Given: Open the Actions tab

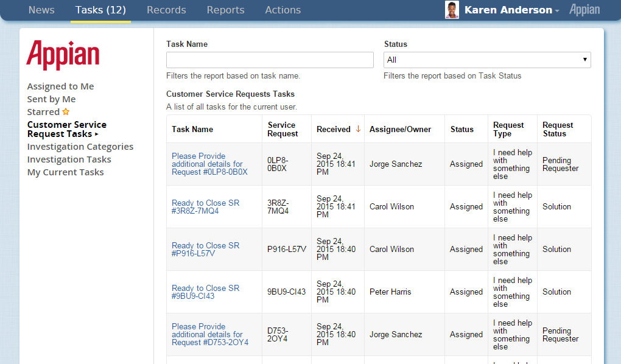Looking at the screenshot, I should pos(282,10).
